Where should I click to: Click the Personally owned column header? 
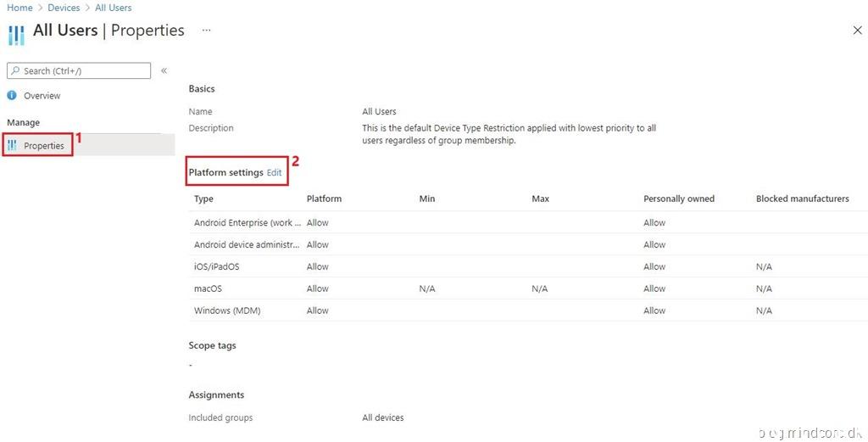pos(678,199)
